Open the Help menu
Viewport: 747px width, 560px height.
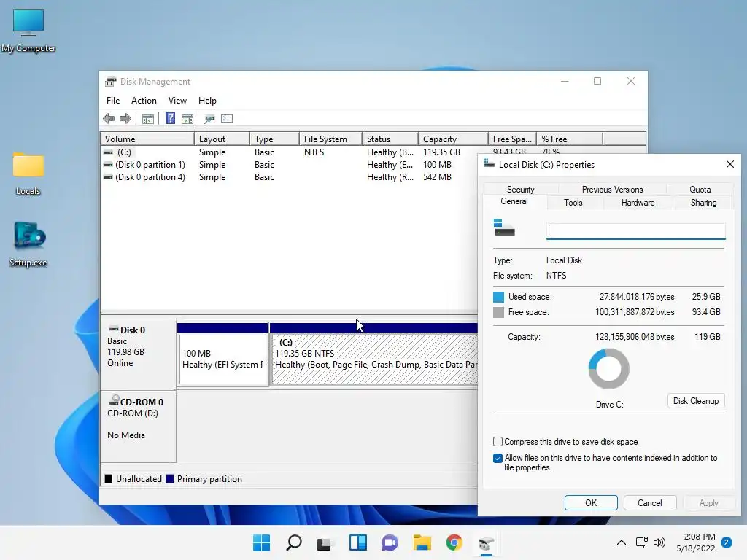pos(207,101)
